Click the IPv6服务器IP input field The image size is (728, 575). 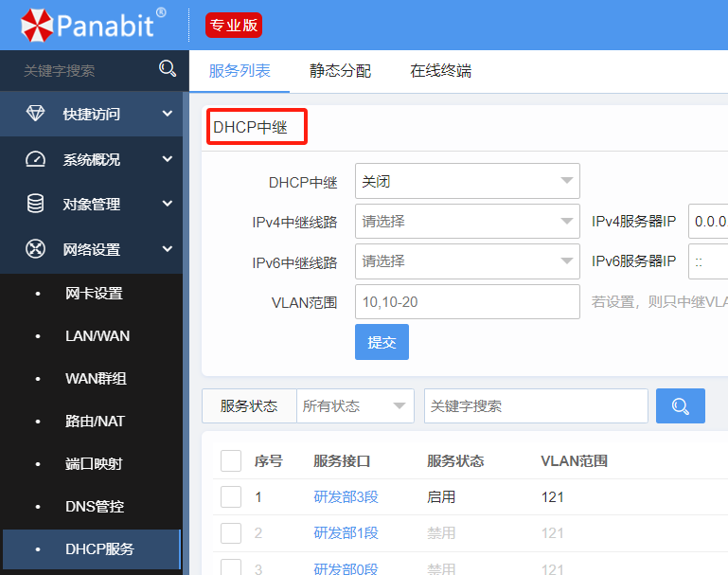pos(708,261)
